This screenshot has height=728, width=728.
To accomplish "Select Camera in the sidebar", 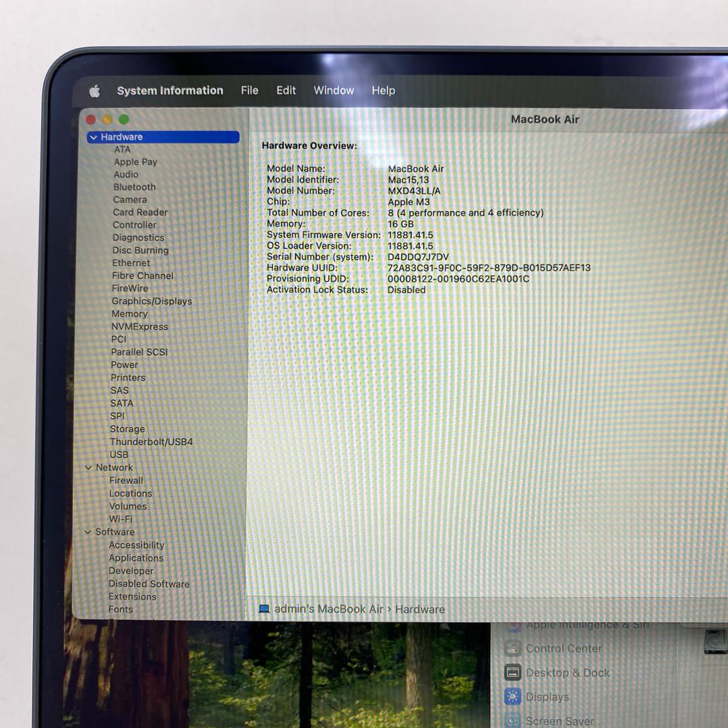I will pyautogui.click(x=130, y=200).
